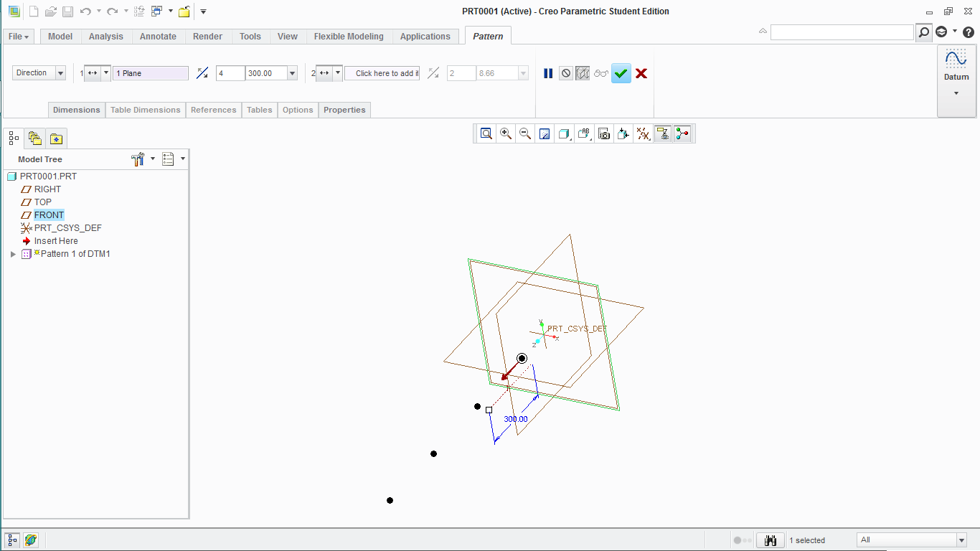Open Model Tree show list icon

(x=169, y=159)
